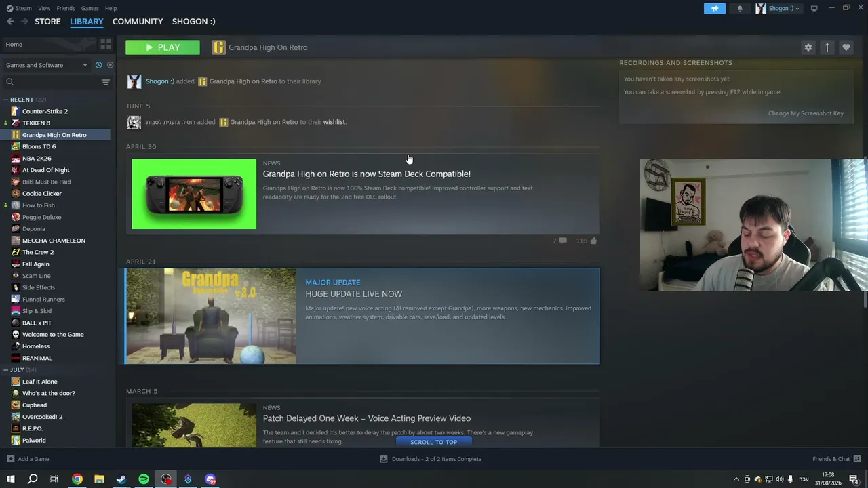Open the Steam menu
The height and width of the screenshot is (488, 868).
point(19,8)
